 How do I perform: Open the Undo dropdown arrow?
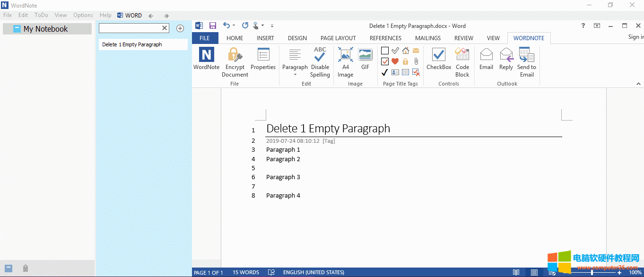[x=234, y=26]
